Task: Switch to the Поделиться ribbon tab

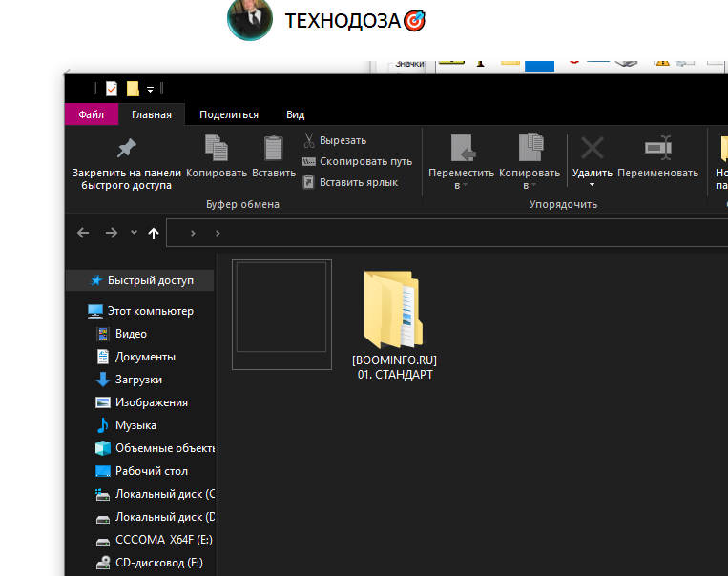Action: 229,114
